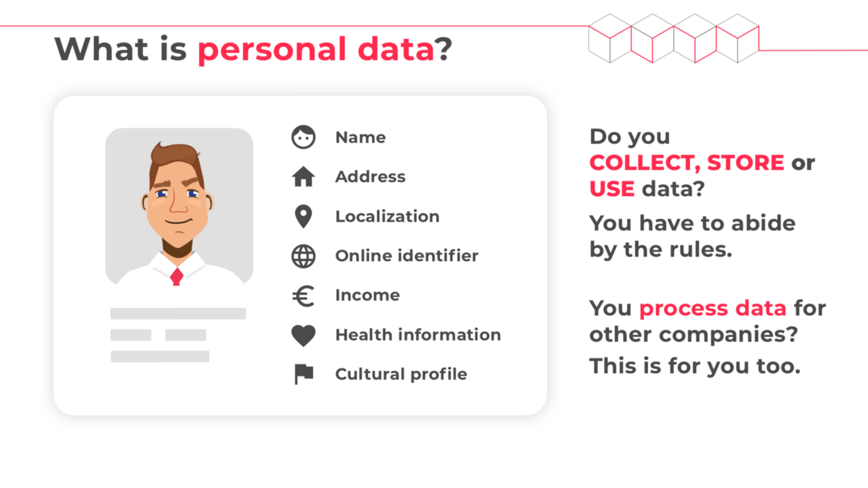This screenshot has height=488, width=868.
Task: Click the leftmost outlined cube graphic
Action: coord(610,38)
